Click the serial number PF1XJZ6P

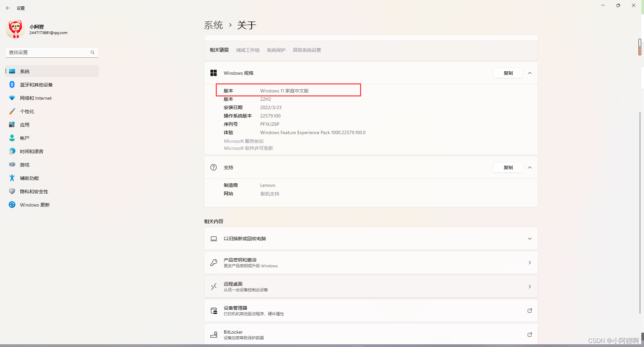pyautogui.click(x=270, y=124)
